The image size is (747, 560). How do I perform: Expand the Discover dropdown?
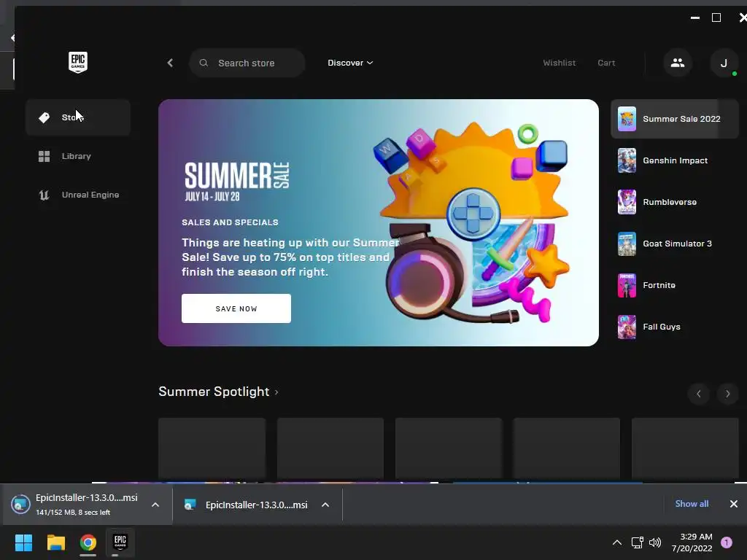tap(350, 63)
